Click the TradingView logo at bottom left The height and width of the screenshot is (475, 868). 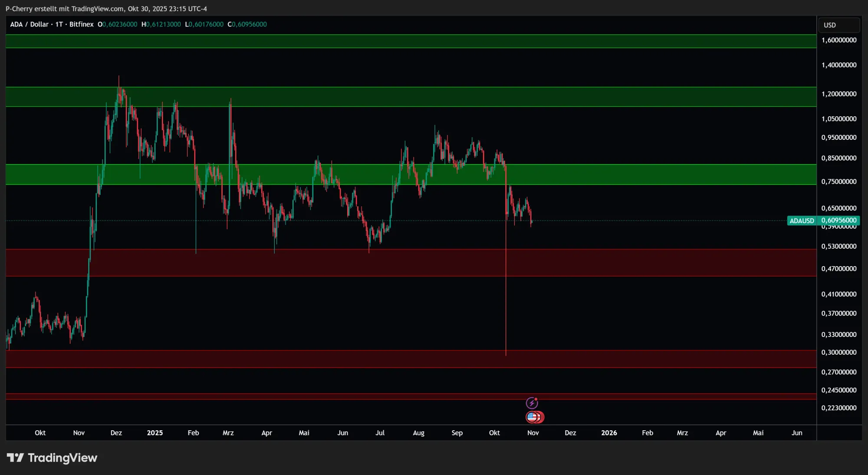[53, 458]
